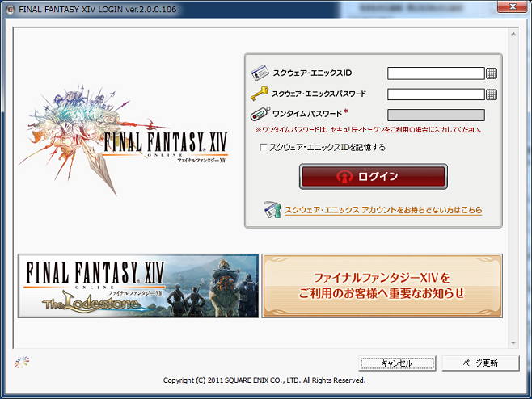Open the important notice banner 重要なお知らせ
Screen dimensions: 532x399
click(x=382, y=286)
